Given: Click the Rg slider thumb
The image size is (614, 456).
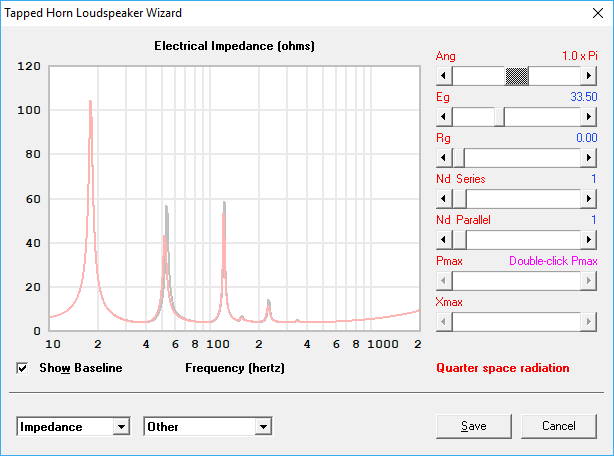Looking at the screenshot, I should [459, 158].
